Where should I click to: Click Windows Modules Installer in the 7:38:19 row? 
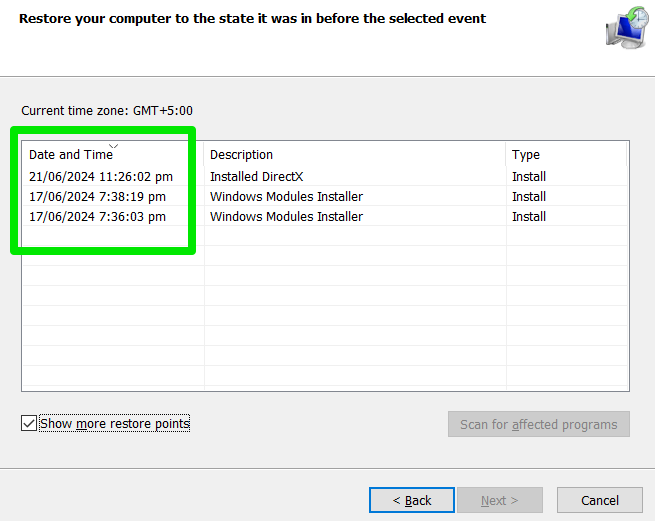tap(286, 196)
